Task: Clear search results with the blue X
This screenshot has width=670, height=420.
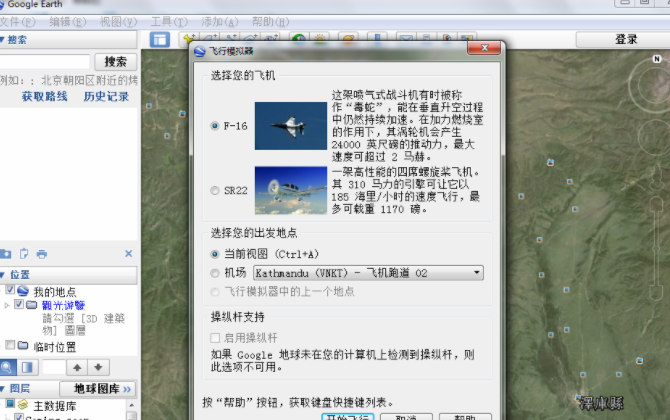Action: point(129,254)
